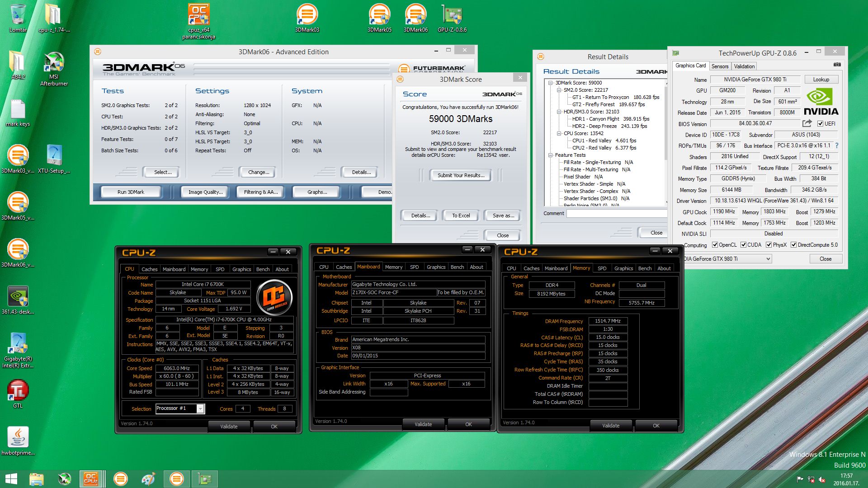868x488 pixels.
Task: Launch the 3DMark06 desktop shortcut at top
Action: [x=415, y=18]
